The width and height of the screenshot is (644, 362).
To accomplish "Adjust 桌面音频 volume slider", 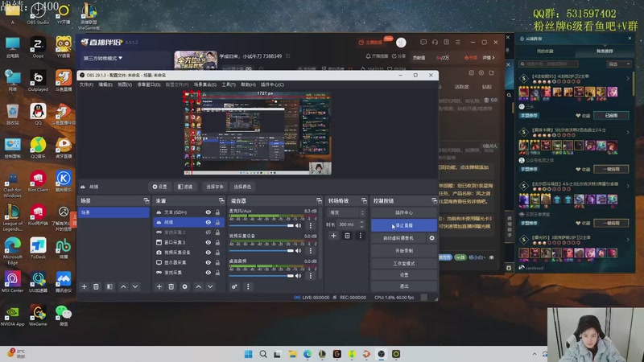I will tap(261, 276).
